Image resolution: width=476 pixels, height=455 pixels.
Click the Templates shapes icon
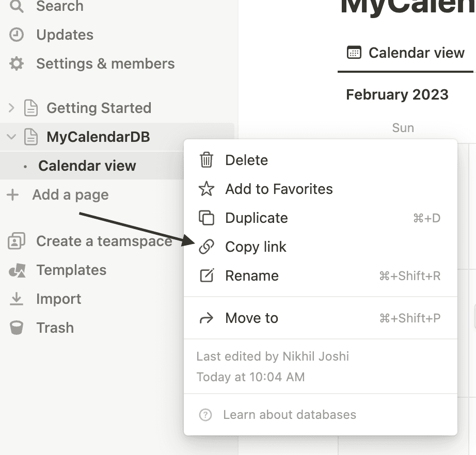17,270
